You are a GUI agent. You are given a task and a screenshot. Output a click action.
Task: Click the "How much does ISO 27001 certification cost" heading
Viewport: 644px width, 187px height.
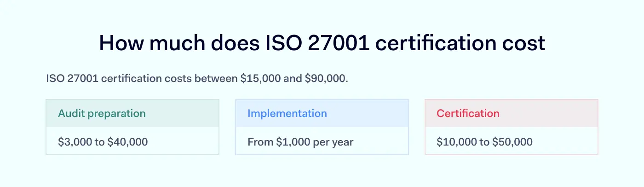click(x=322, y=44)
